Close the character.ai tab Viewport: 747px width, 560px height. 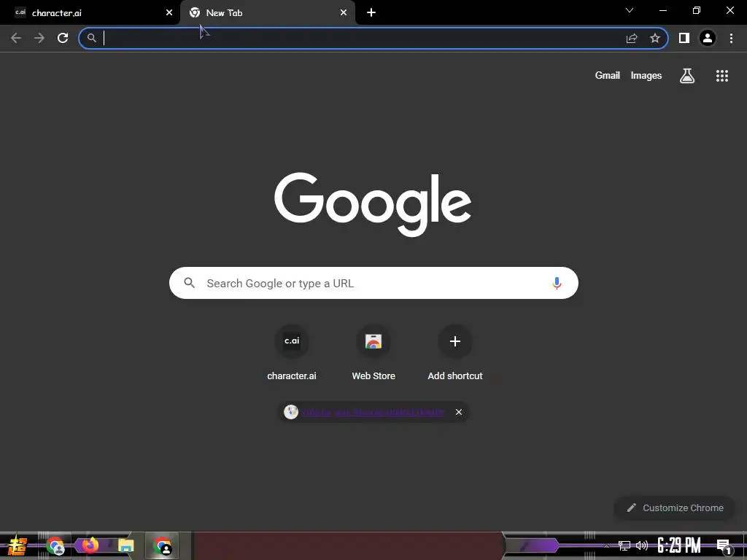point(169,13)
